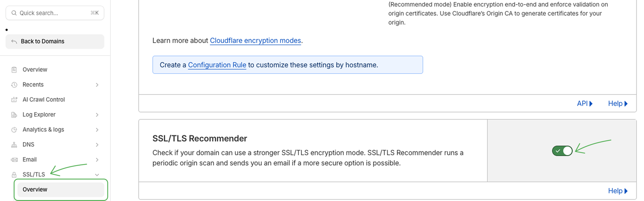Expand the DNS section chevron
The height and width of the screenshot is (201, 644).
pos(97,145)
